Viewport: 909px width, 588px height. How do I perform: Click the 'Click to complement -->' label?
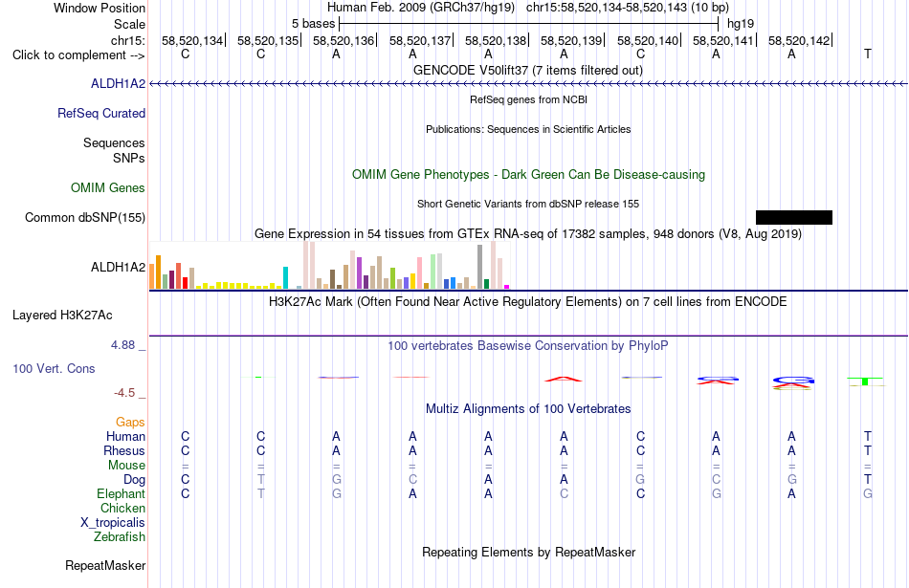coord(78,55)
